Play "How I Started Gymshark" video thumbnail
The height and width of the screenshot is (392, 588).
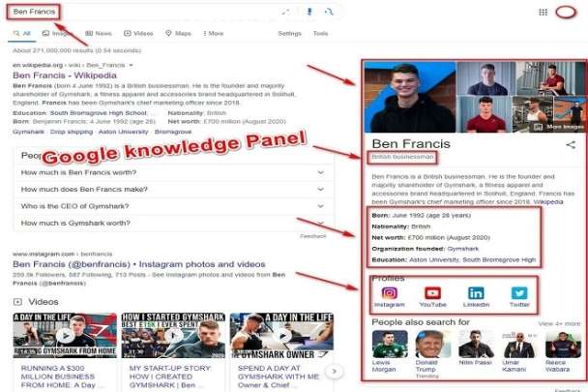[x=173, y=335]
